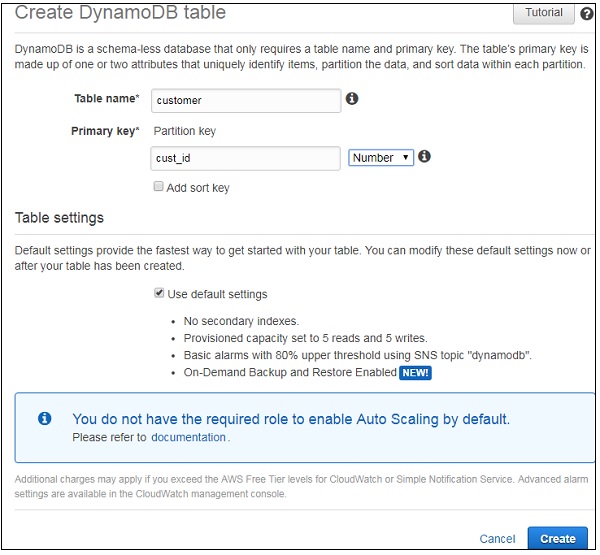The height and width of the screenshot is (555, 600).
Task: Click the Primary key label
Action: (x=104, y=131)
